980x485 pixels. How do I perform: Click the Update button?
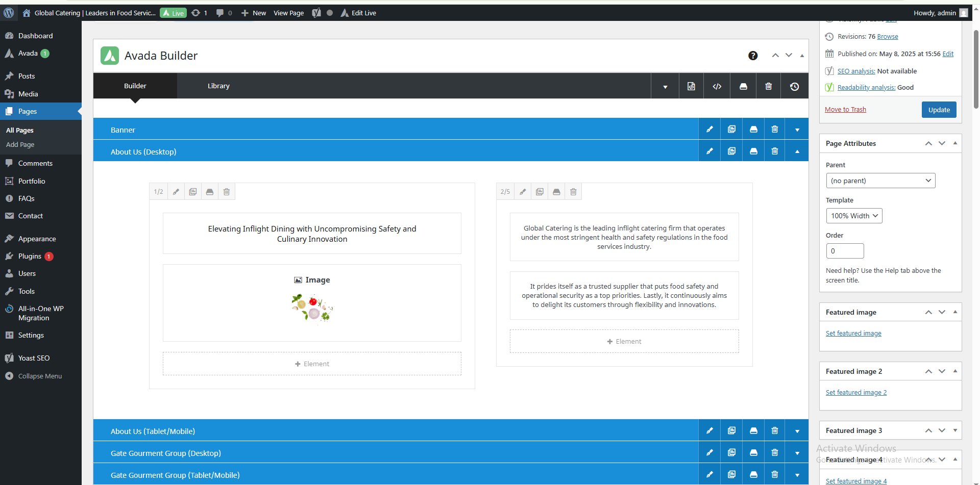(x=939, y=110)
